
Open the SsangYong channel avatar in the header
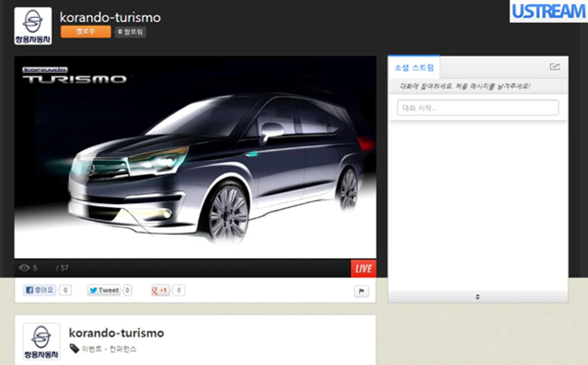pos(33,26)
